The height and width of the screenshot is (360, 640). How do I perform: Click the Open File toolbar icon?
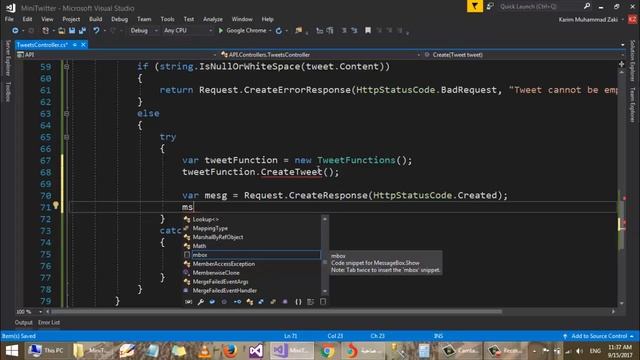click(61, 31)
